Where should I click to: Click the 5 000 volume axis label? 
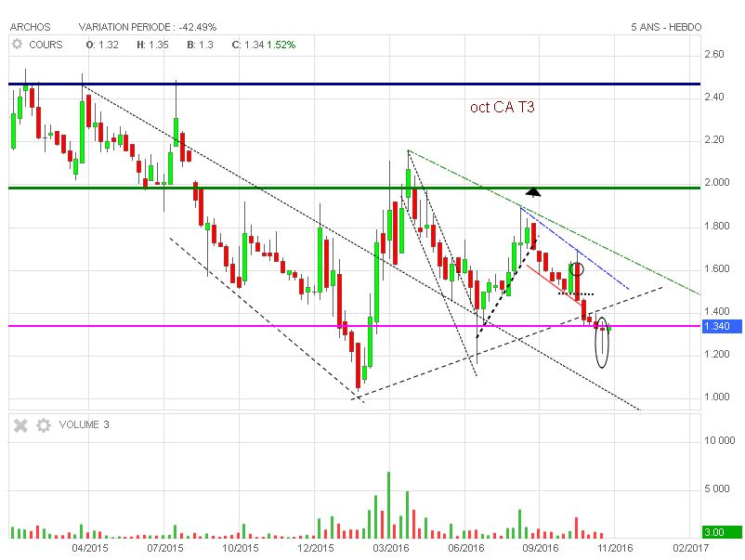click(717, 488)
